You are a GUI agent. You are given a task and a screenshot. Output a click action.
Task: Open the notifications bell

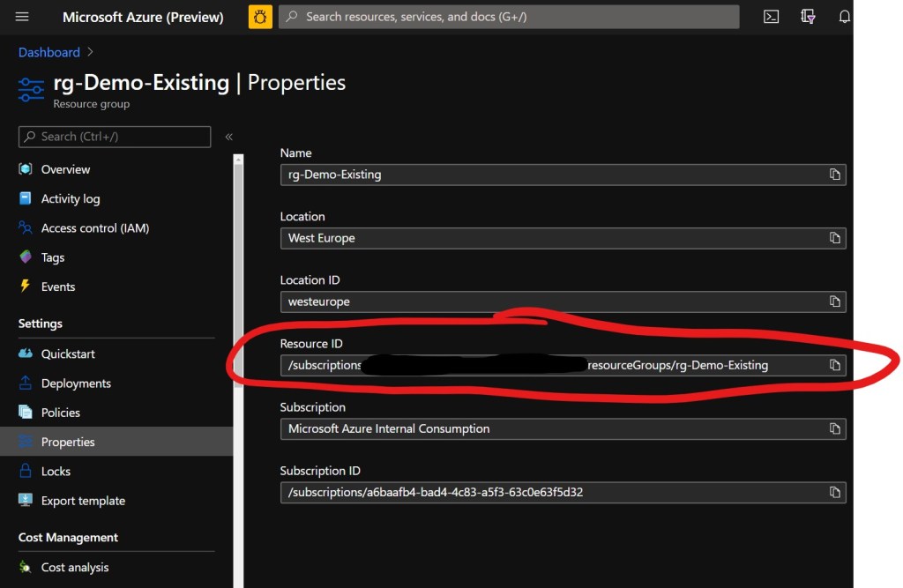tap(844, 17)
